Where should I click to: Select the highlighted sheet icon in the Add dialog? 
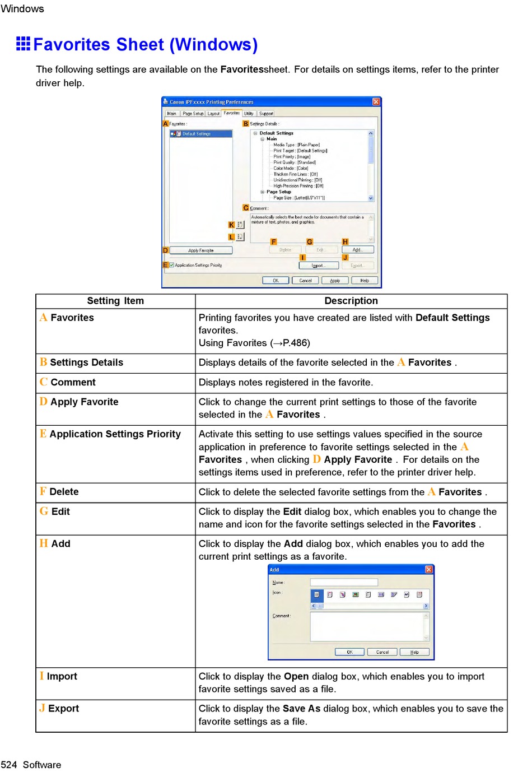click(317, 595)
